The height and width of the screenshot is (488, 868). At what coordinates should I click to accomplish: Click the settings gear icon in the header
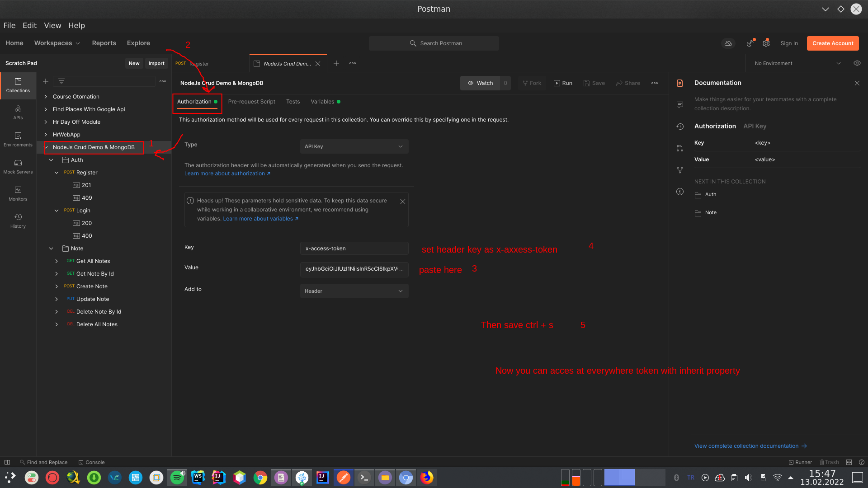pos(766,43)
